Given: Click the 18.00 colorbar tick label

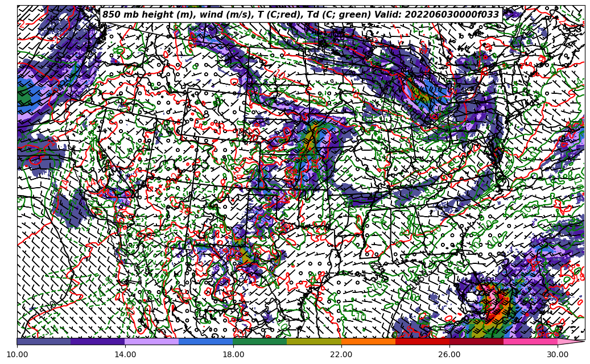Looking at the screenshot, I should point(233,355).
